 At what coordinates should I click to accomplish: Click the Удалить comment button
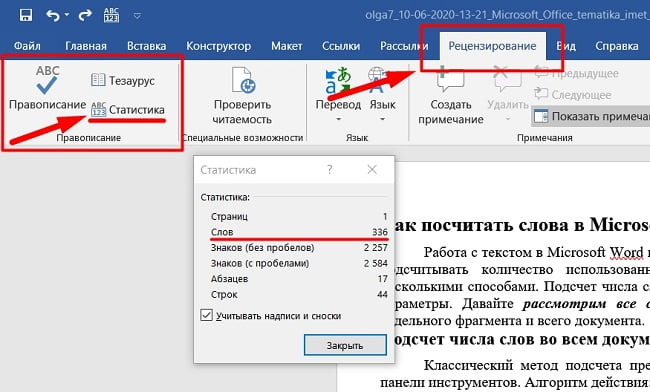pyautogui.click(x=508, y=87)
